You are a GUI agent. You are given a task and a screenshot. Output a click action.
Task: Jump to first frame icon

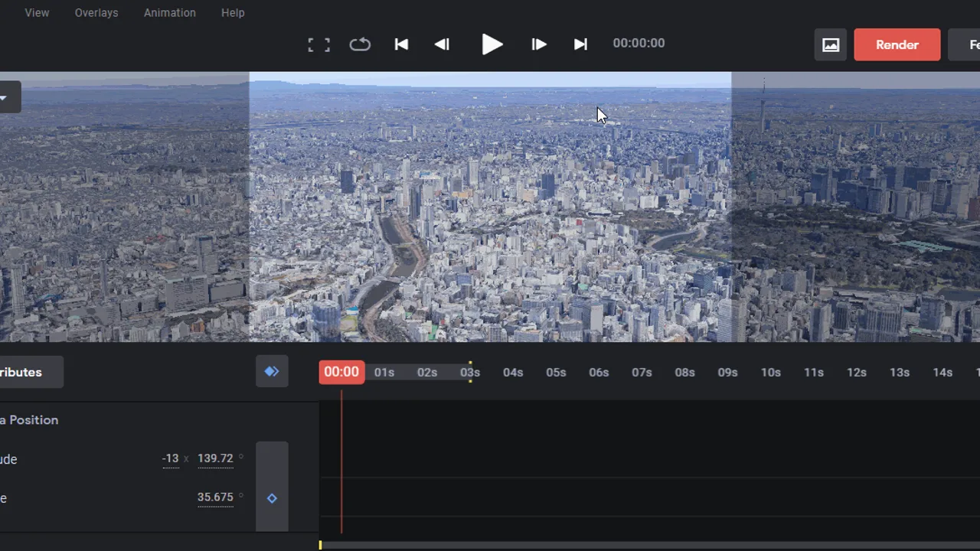pyautogui.click(x=401, y=44)
